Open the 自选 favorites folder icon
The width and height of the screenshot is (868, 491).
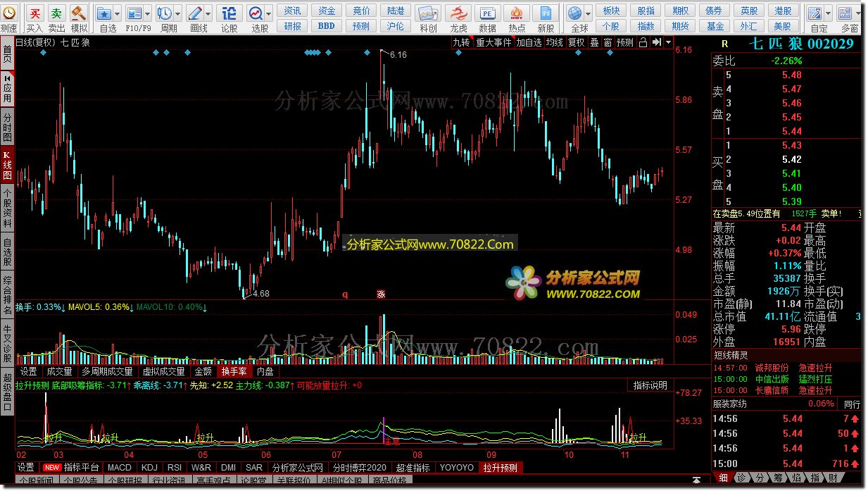pos(103,13)
